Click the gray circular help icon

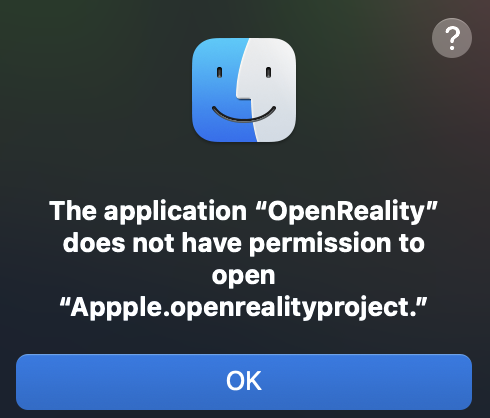(x=452, y=38)
